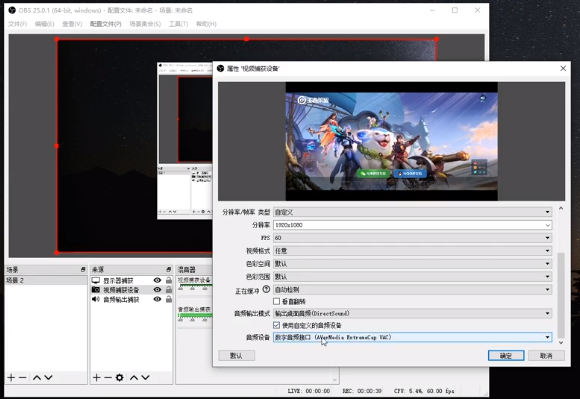580x399 pixels.
Task: Click the bottom-left red resize handle
Action: click(57, 253)
